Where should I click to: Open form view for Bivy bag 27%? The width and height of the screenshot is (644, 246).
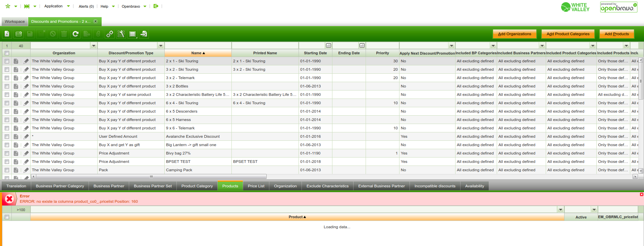[x=16, y=153]
